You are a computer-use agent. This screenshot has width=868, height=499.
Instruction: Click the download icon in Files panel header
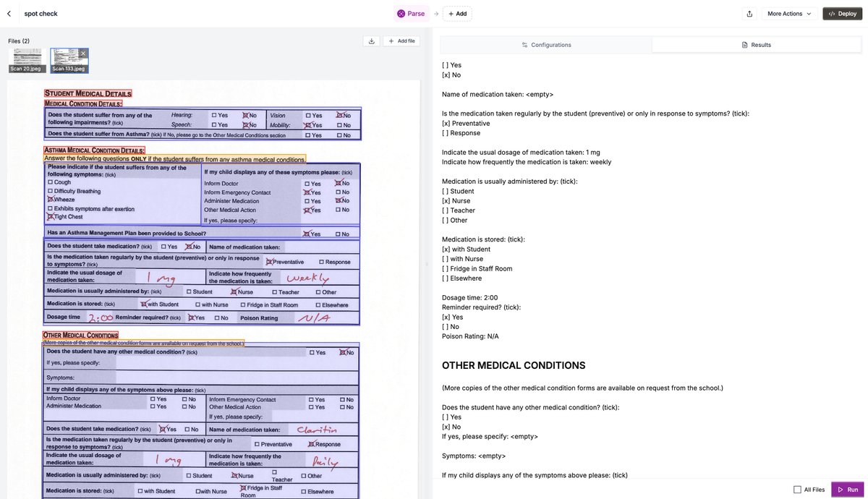pos(370,40)
